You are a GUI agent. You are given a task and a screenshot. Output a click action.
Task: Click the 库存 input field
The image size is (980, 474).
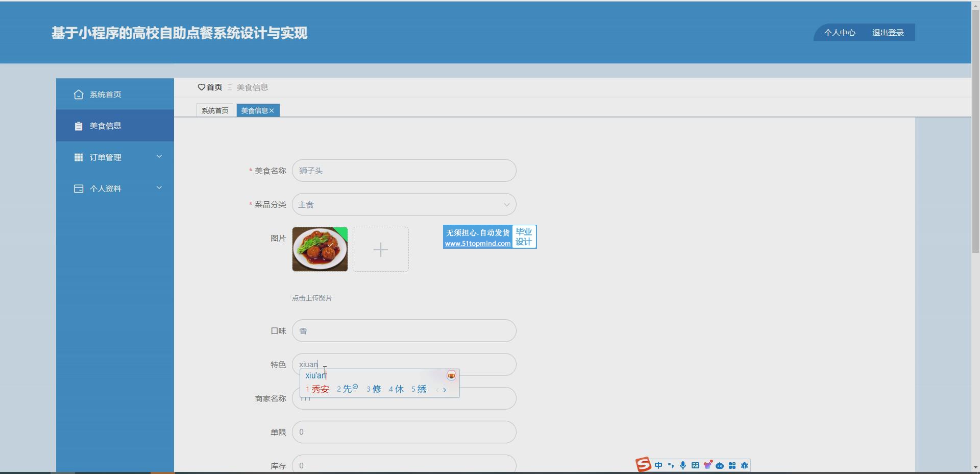pyautogui.click(x=404, y=464)
